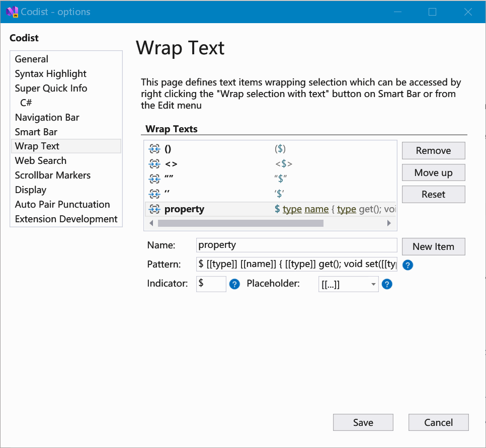
Task: Click the list scrollbar right arrow
Action: coord(389,223)
